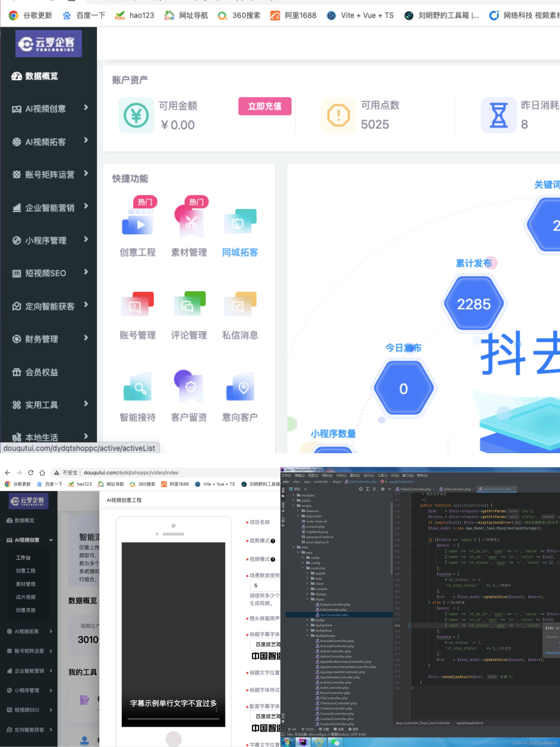Open TODO tool window tab in PhpStorm
This screenshot has height=747, width=560.
click(308, 729)
